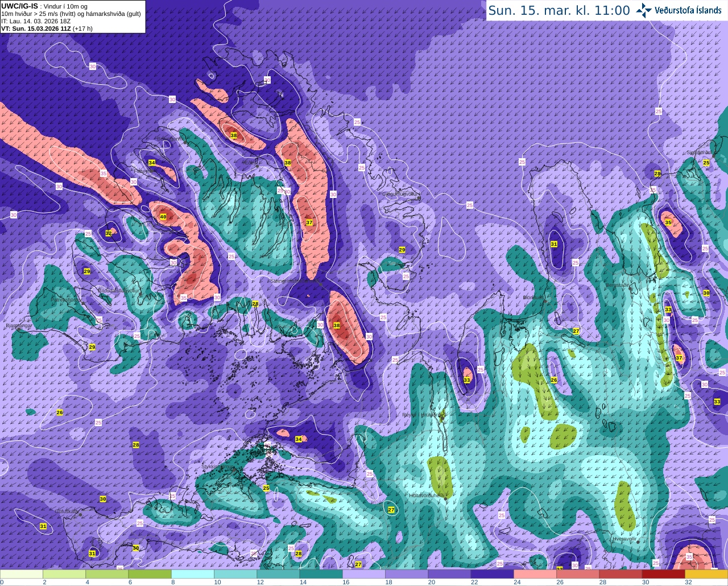Pick the green 4–6 legend swatch
728x586 pixels.
pos(107,574)
